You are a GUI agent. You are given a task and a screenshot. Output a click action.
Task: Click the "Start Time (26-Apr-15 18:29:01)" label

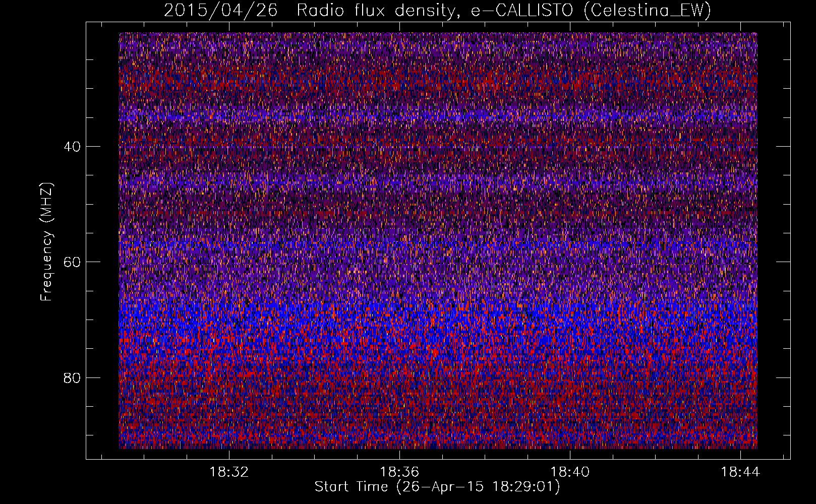(437, 487)
